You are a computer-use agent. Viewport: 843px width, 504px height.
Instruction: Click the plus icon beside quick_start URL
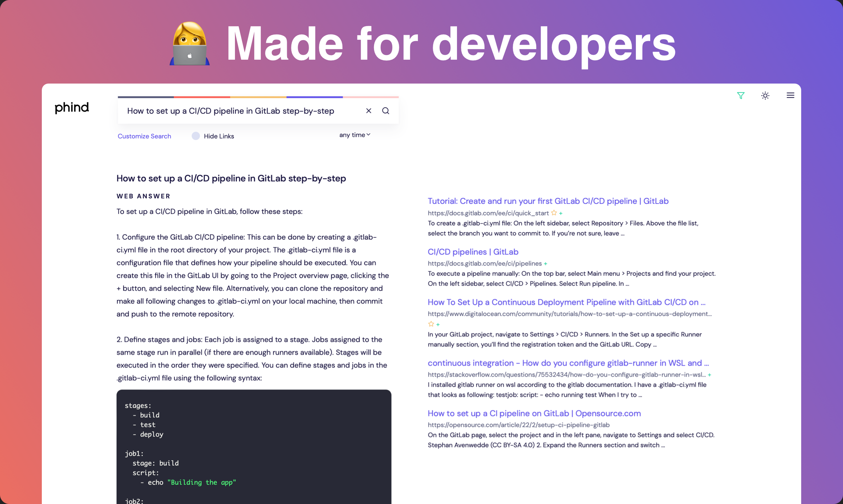pyautogui.click(x=561, y=213)
